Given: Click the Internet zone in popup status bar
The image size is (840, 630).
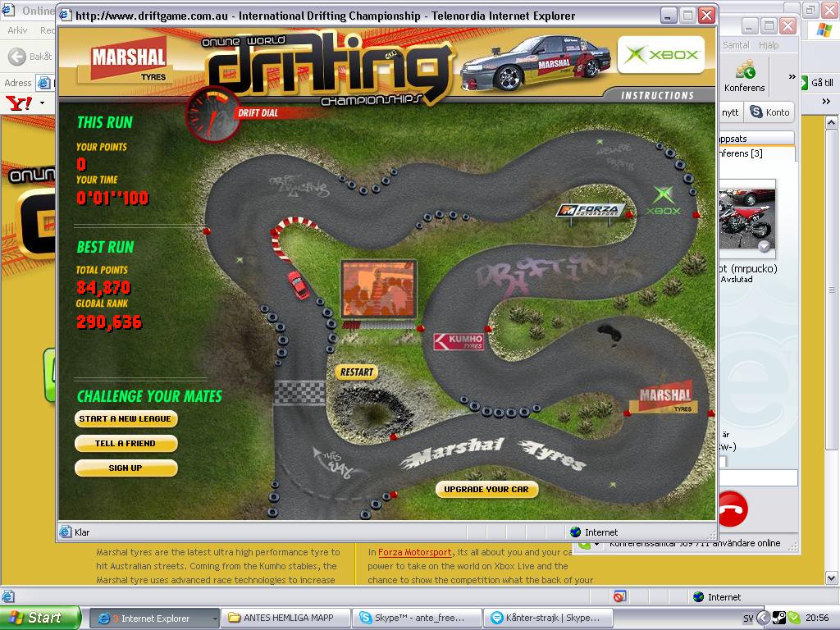Looking at the screenshot, I should [595, 532].
